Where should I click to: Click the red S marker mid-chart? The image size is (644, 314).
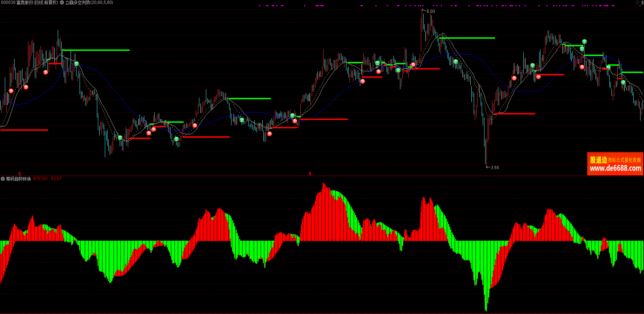[310, 174]
